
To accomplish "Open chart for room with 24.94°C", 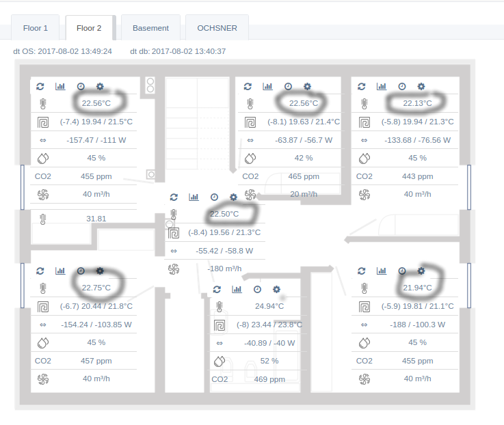I will click(237, 290).
